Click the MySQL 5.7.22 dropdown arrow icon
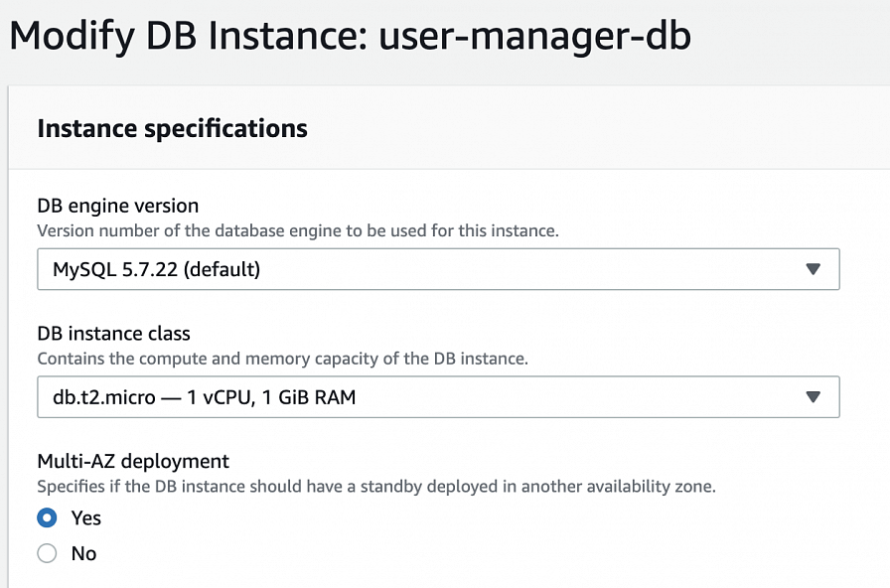Screen dimensions: 890x588 pos(813,269)
